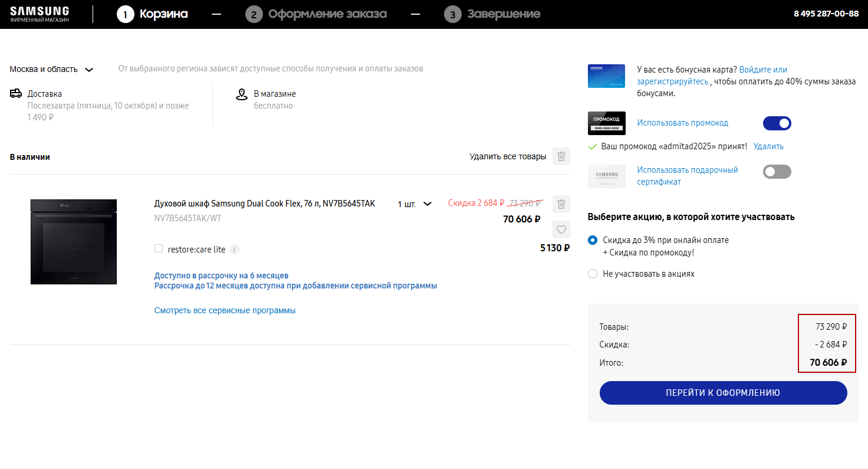Go to 'Завершение' step 3
The width and height of the screenshot is (868, 469).
coord(492,14)
